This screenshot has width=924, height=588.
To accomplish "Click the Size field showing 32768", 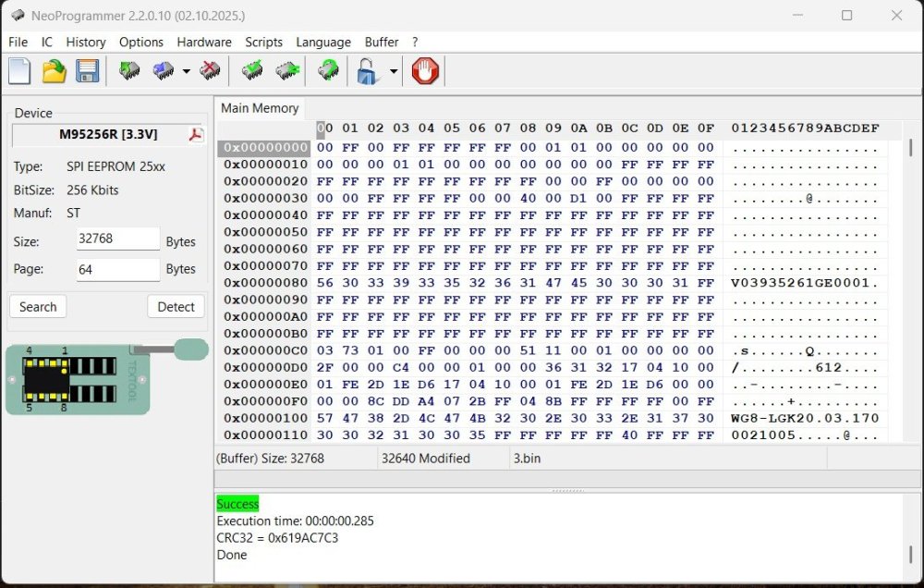I will [118, 239].
